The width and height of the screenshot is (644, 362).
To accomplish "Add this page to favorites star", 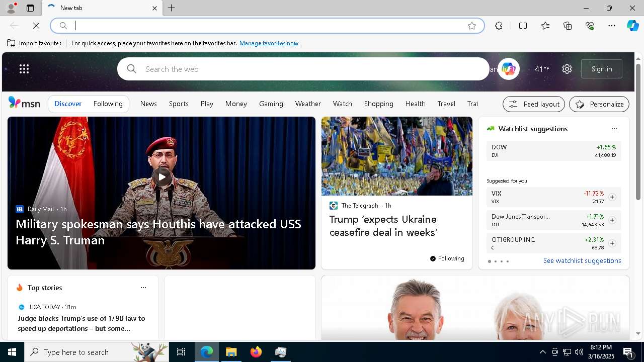I will pos(472,26).
